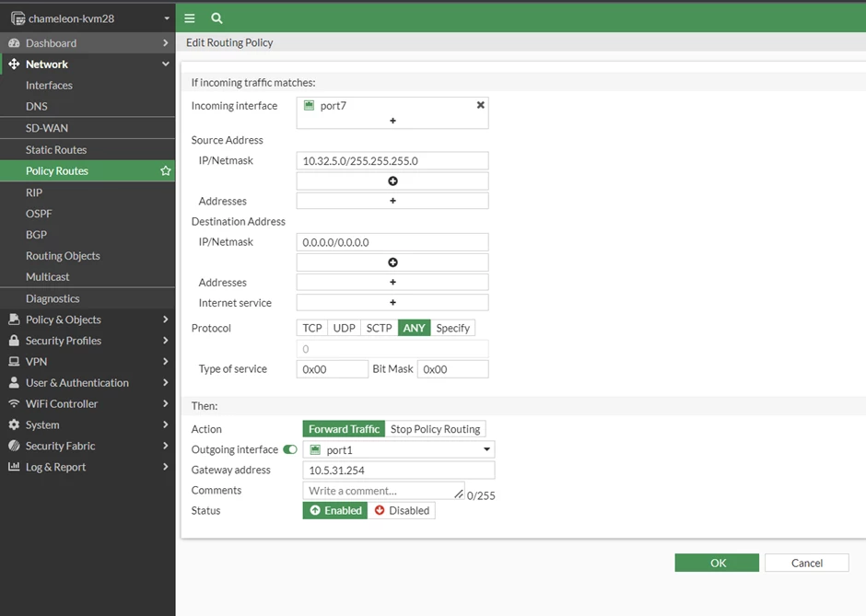This screenshot has height=616, width=866.
Task: Click the Security Fabric icon
Action: point(14,446)
